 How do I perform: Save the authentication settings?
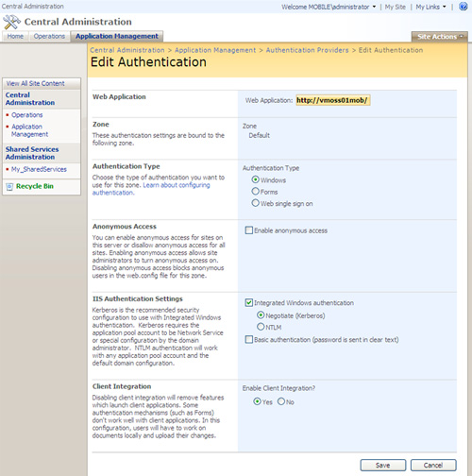click(383, 465)
